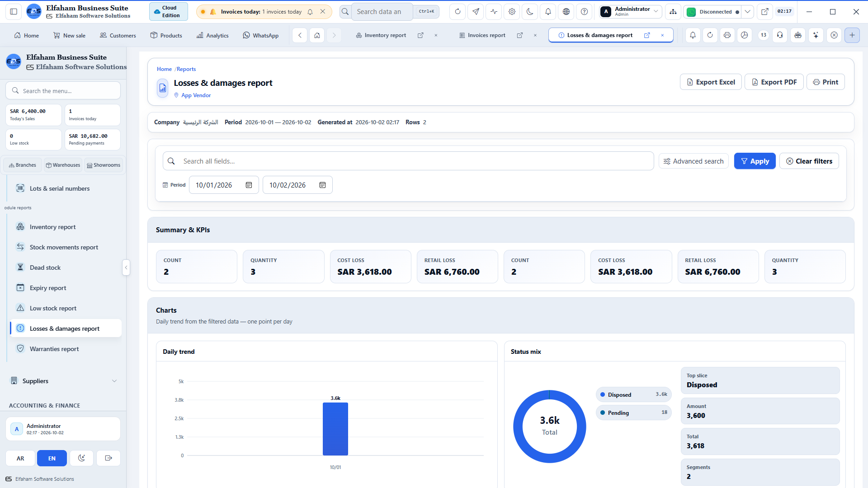Click home icon in tab navigation

pos(317,35)
